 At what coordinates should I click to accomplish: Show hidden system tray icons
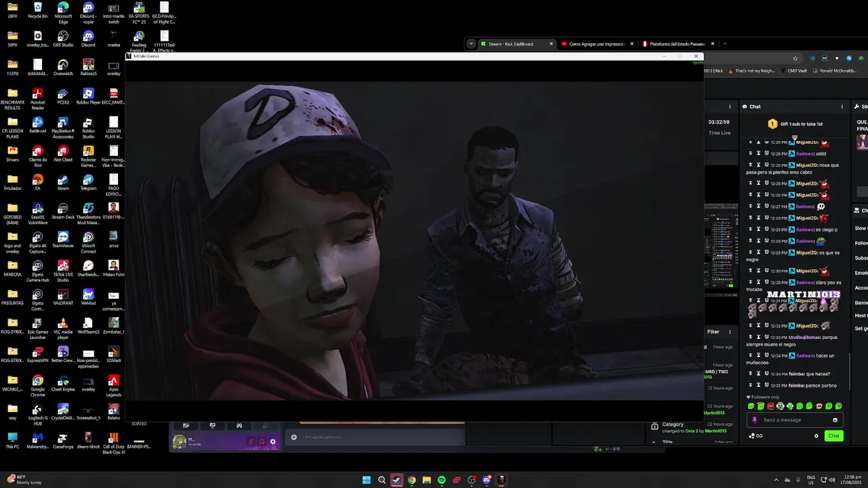776,480
